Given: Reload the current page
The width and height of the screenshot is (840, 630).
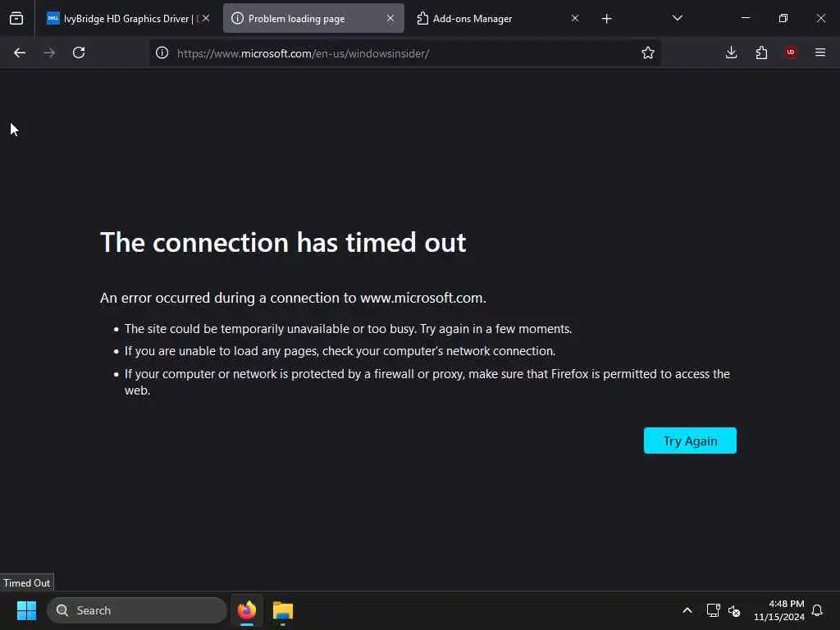Looking at the screenshot, I should tap(79, 52).
